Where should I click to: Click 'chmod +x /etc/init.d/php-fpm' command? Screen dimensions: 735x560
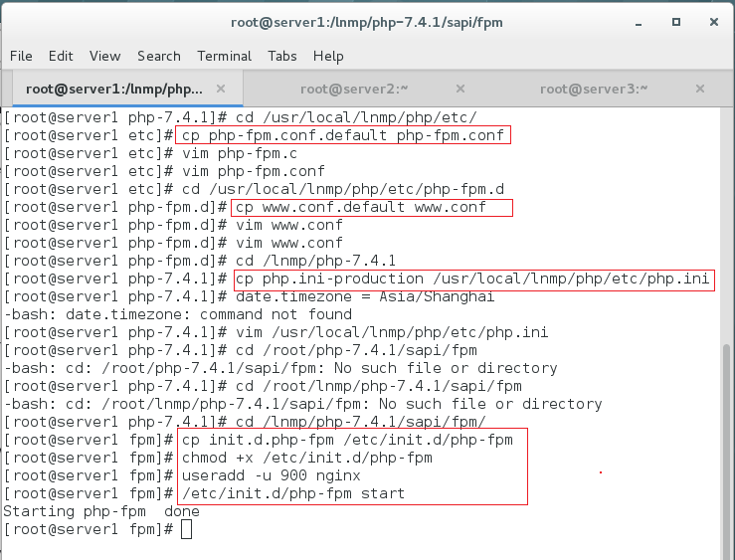click(307, 458)
